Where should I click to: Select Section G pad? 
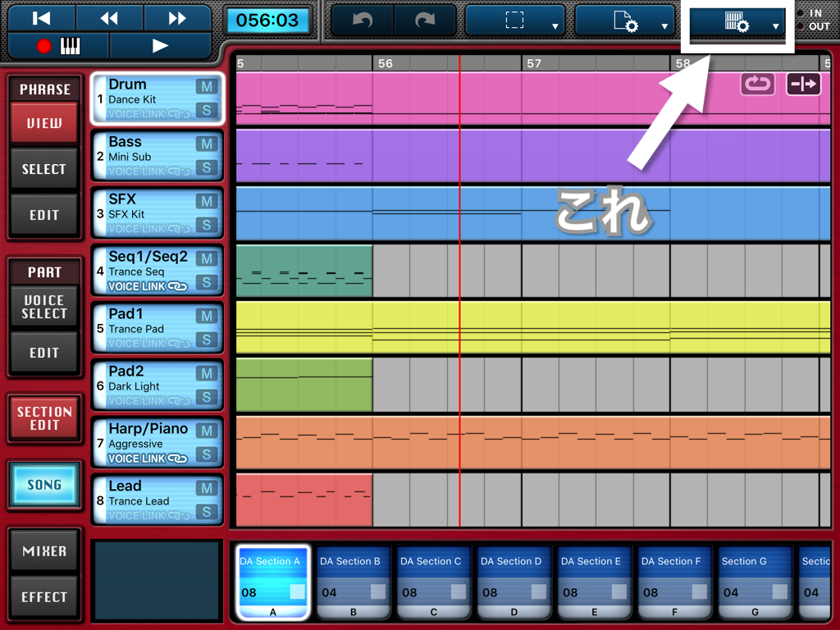click(x=755, y=583)
